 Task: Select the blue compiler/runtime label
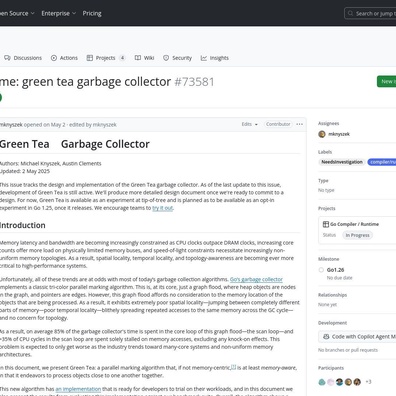coord(382,162)
